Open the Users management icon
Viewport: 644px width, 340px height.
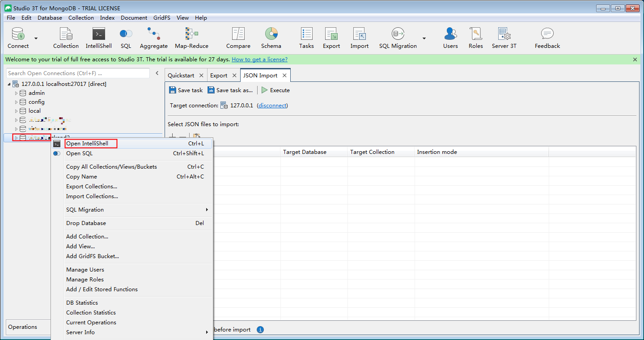click(450, 34)
